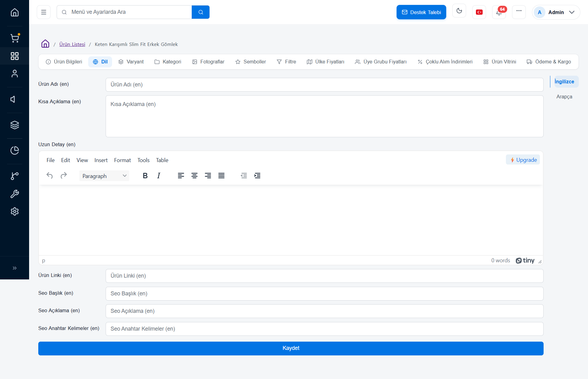588x379 pixels.
Task: Toggle justify alignment in the editor
Action: pyautogui.click(x=221, y=176)
